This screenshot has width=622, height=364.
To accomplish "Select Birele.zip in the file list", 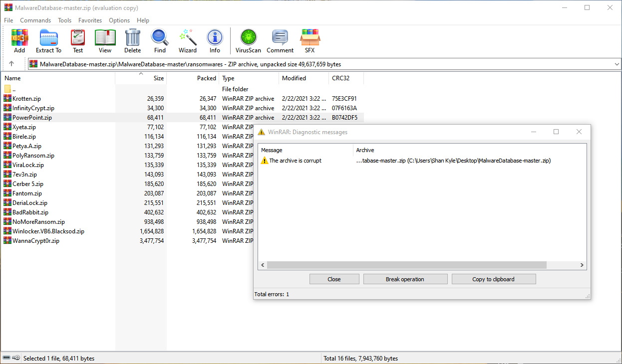I will (x=24, y=137).
